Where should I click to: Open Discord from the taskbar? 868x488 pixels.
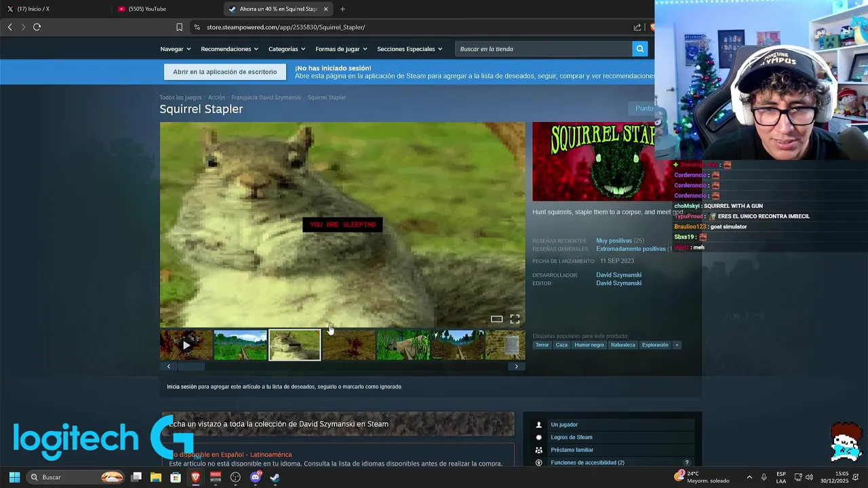(256, 477)
